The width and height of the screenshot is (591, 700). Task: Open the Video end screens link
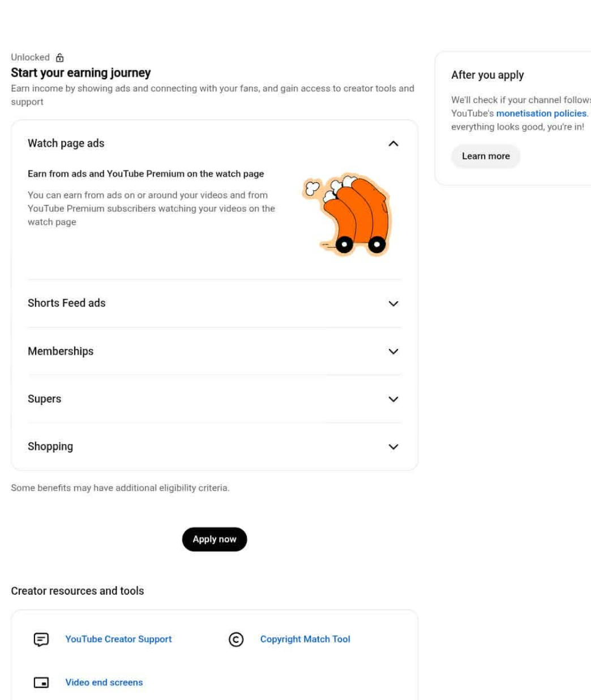tap(104, 682)
